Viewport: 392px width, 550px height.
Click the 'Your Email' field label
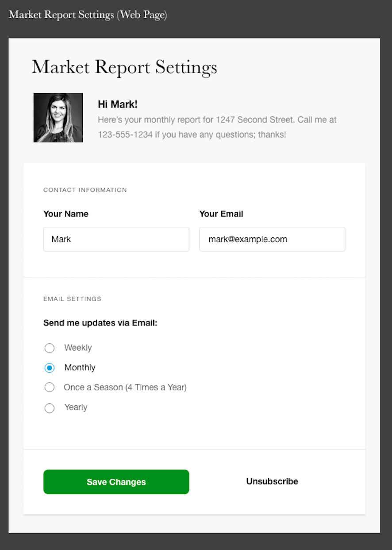click(221, 214)
